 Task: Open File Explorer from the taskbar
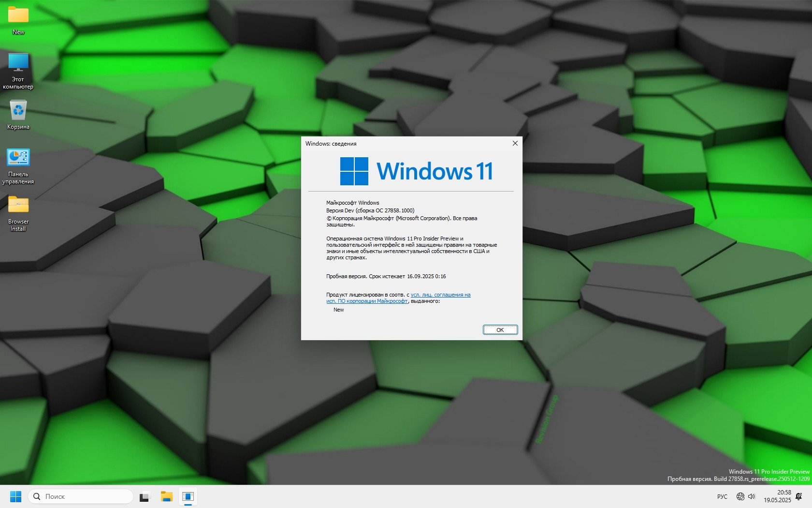tap(167, 496)
